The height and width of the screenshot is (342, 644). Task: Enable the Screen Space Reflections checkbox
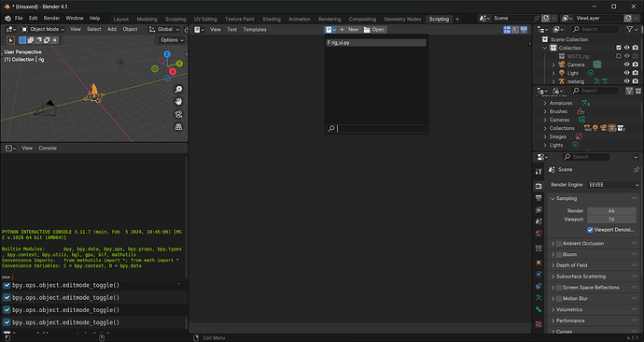(558, 287)
